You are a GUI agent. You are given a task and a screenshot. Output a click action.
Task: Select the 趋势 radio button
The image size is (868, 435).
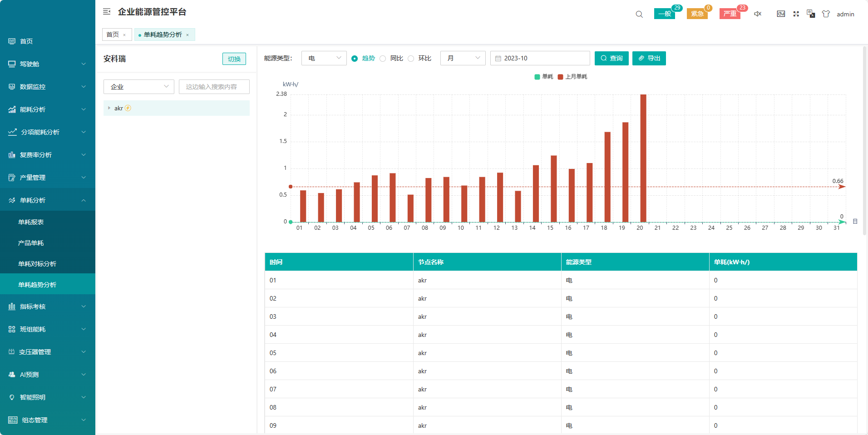[x=355, y=59]
